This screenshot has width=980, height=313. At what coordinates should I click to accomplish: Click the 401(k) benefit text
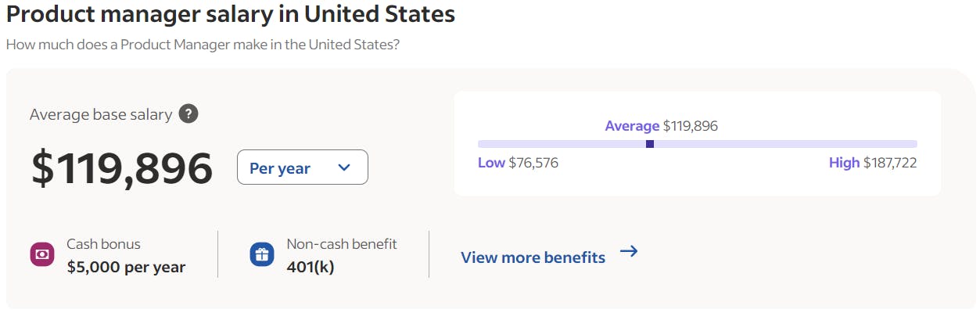(311, 267)
